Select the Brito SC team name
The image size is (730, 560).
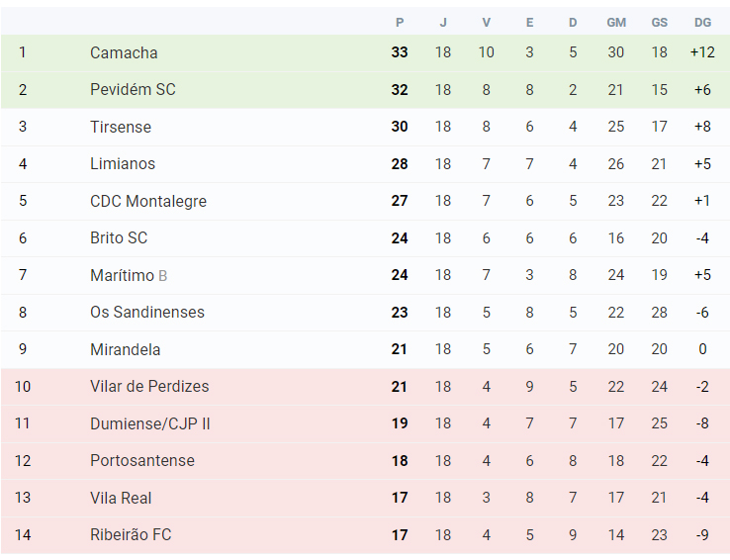(119, 237)
